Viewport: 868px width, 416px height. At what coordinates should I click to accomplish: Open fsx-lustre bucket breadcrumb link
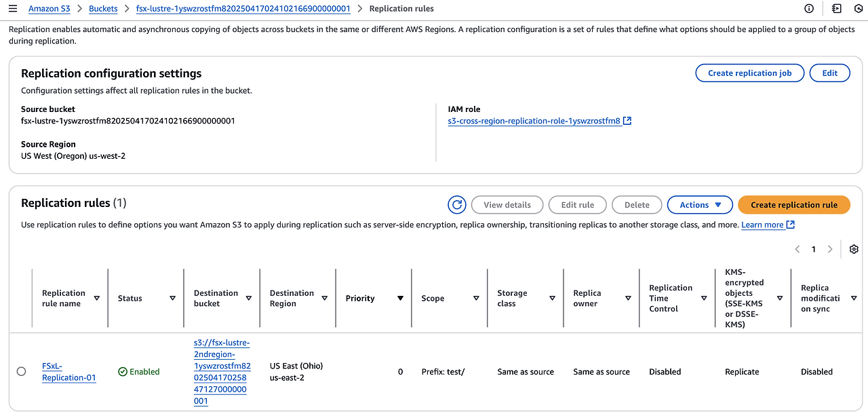[243, 9]
